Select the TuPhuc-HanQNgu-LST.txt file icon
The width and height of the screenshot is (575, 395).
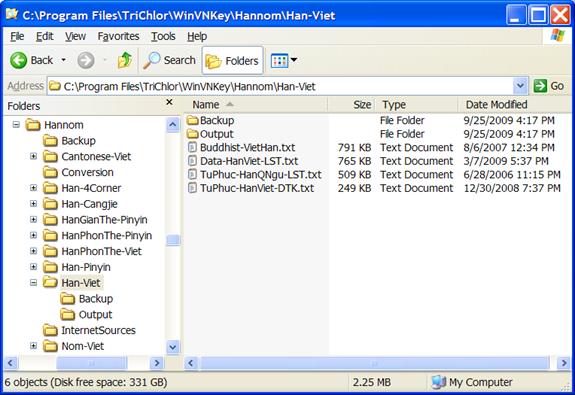pyautogui.click(x=192, y=174)
